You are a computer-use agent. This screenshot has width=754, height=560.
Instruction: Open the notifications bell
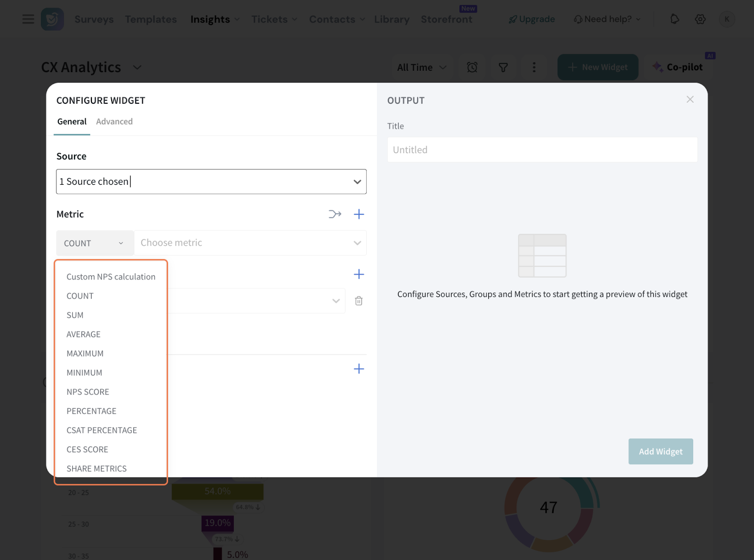(675, 19)
